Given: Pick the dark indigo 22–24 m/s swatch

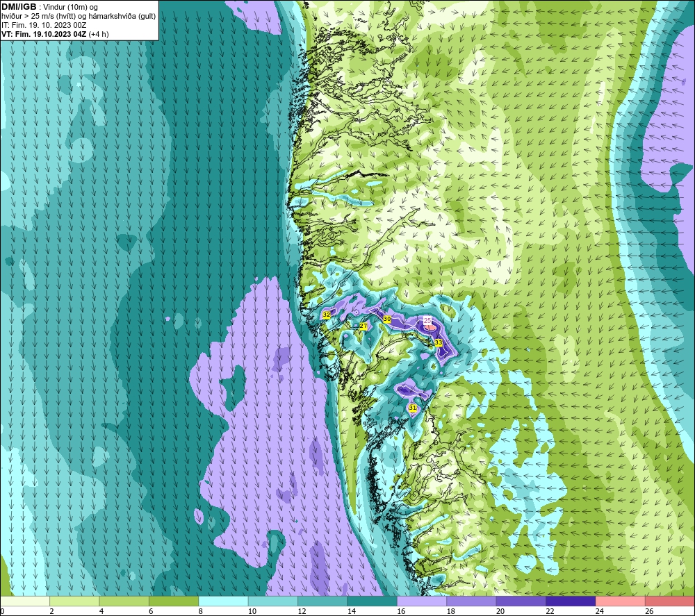Looking at the screenshot, I should click(571, 601).
